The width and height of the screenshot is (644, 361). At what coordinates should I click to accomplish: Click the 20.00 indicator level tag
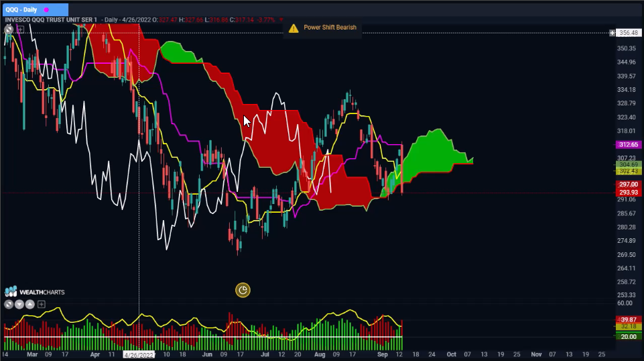pyautogui.click(x=628, y=337)
